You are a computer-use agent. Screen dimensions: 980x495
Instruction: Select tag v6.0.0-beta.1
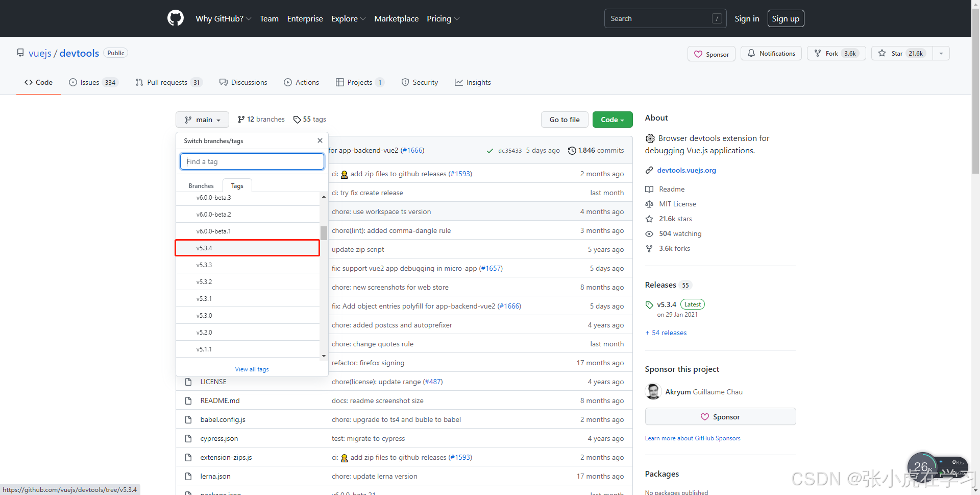point(248,231)
